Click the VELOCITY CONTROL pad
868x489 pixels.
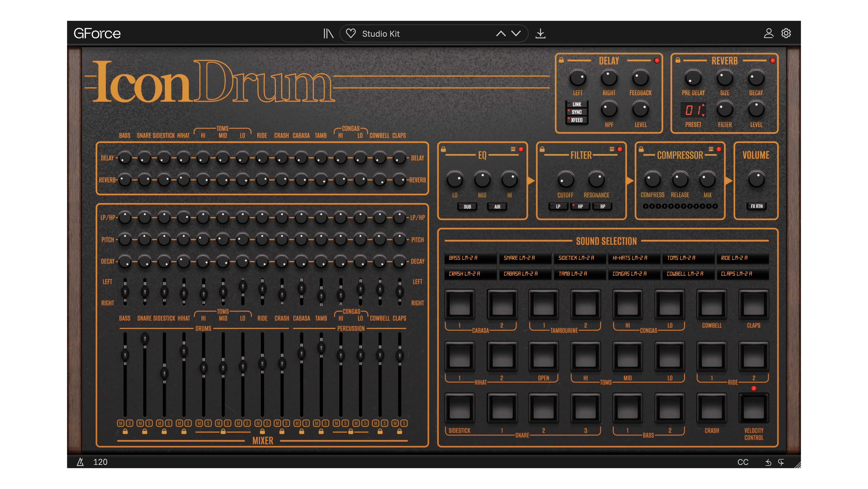point(754,408)
